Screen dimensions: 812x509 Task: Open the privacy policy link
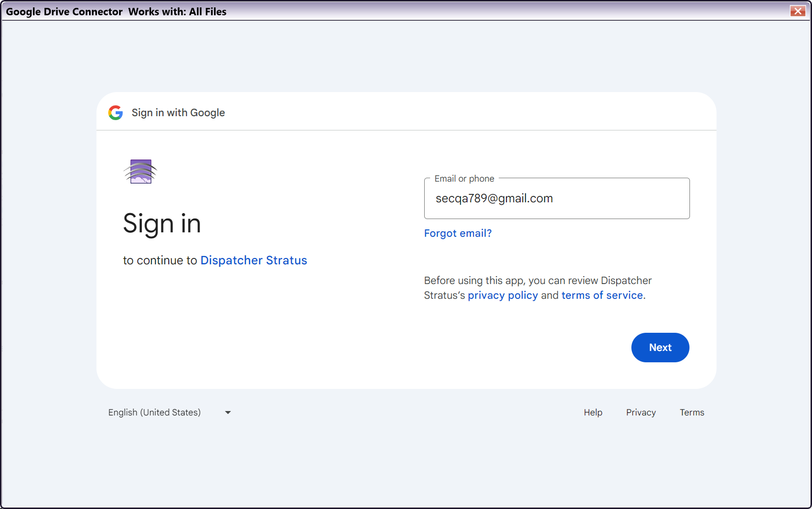[x=502, y=295]
